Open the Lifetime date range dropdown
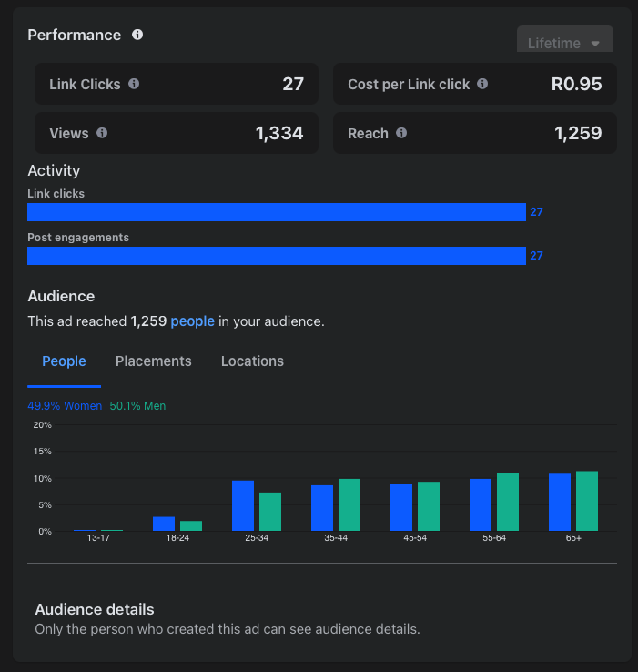The width and height of the screenshot is (638, 672). coord(564,43)
